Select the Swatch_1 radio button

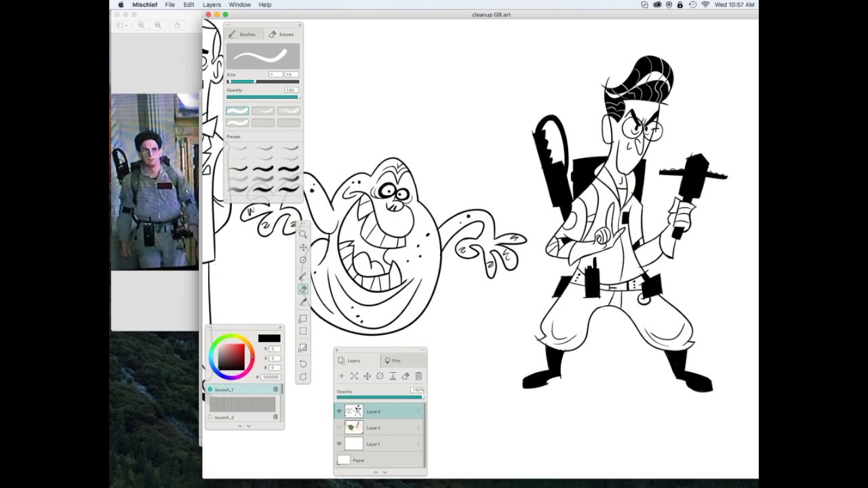click(x=210, y=390)
